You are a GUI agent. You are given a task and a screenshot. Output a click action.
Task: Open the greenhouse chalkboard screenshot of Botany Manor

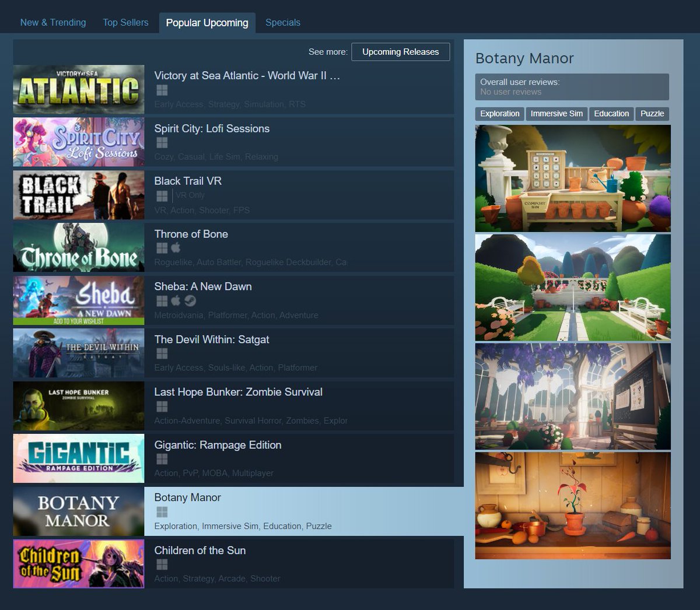(x=573, y=397)
